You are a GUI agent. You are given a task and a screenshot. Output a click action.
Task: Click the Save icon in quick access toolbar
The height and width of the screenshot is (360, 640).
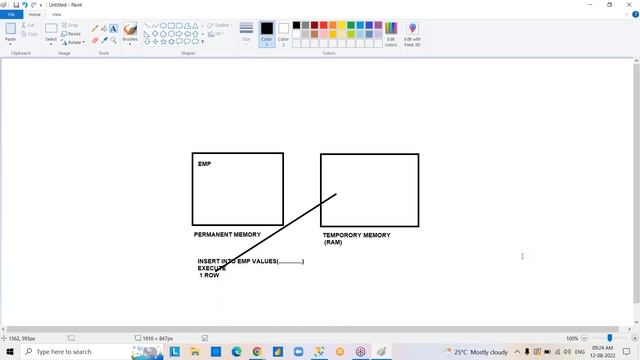point(16,5)
